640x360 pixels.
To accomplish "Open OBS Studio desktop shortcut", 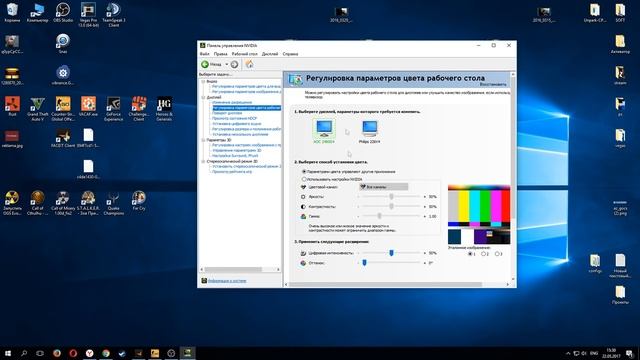I will [63, 12].
